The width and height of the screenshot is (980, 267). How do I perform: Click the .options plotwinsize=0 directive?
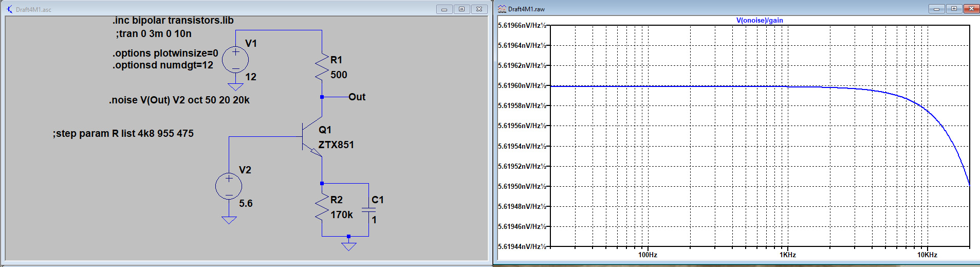click(165, 53)
